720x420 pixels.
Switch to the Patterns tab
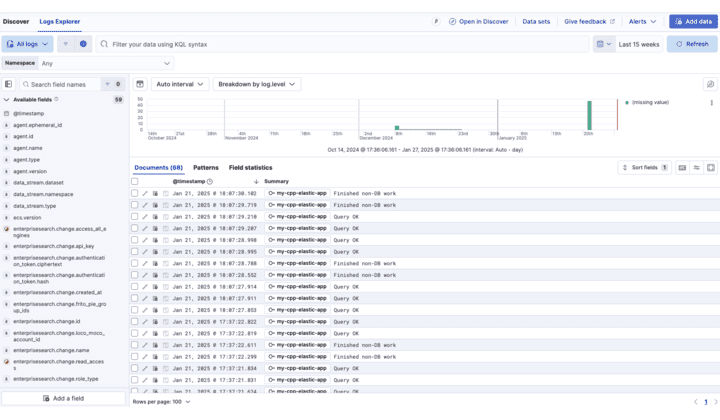(206, 168)
